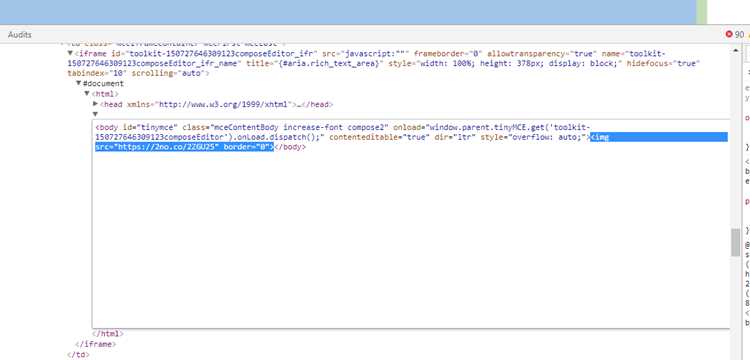Image resolution: width=750 pixels, height=360 pixels.
Task: Click the red error count icon showing 90
Action: [729, 34]
